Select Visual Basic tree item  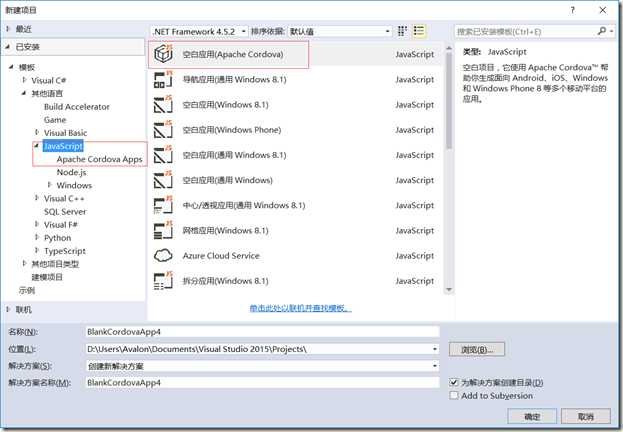pyautogui.click(x=66, y=133)
